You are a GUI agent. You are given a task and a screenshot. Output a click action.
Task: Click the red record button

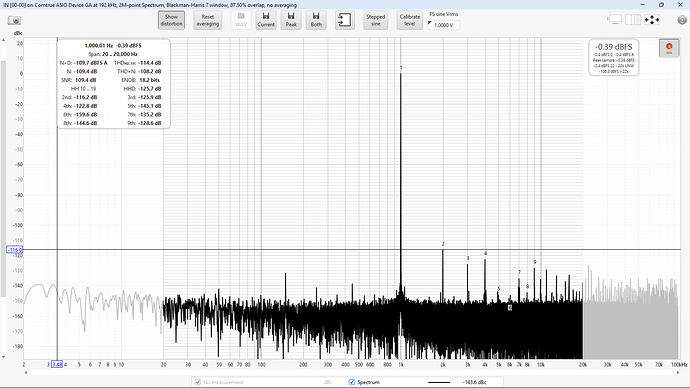(669, 48)
